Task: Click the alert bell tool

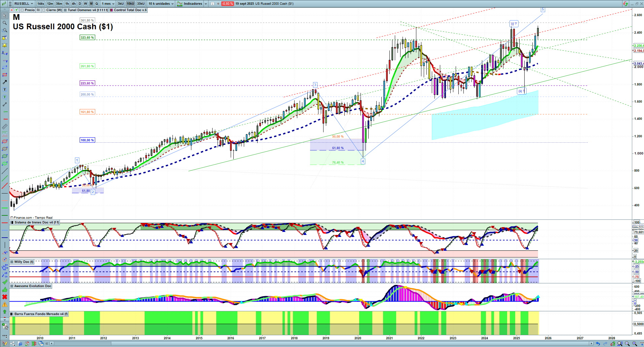Action: point(5,45)
